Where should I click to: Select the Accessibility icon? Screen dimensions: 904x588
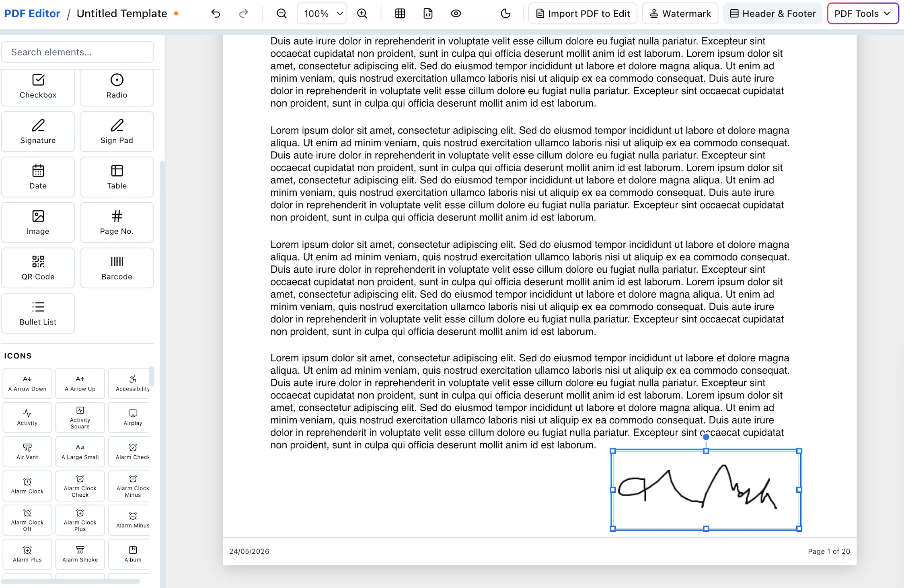pyautogui.click(x=129, y=384)
